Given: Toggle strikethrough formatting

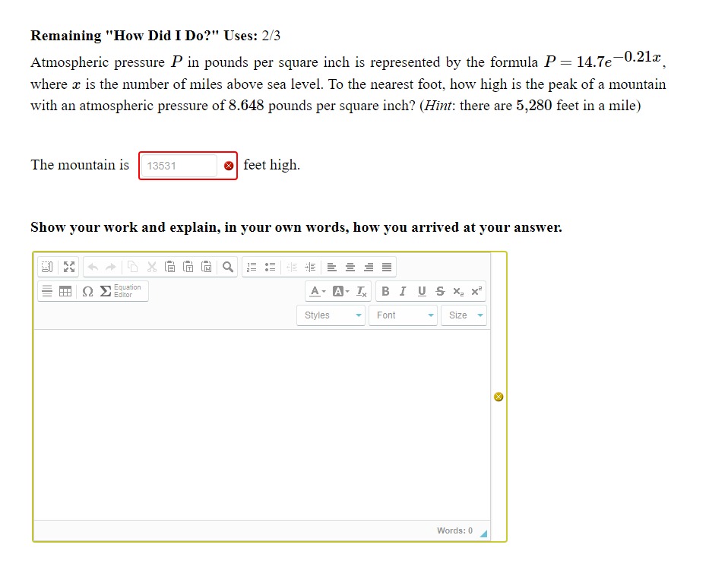Looking at the screenshot, I should click(440, 291).
